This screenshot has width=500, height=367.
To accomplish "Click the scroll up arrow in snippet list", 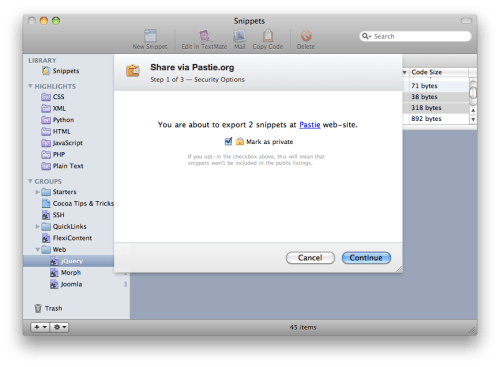I will pyautogui.click(x=473, y=110).
